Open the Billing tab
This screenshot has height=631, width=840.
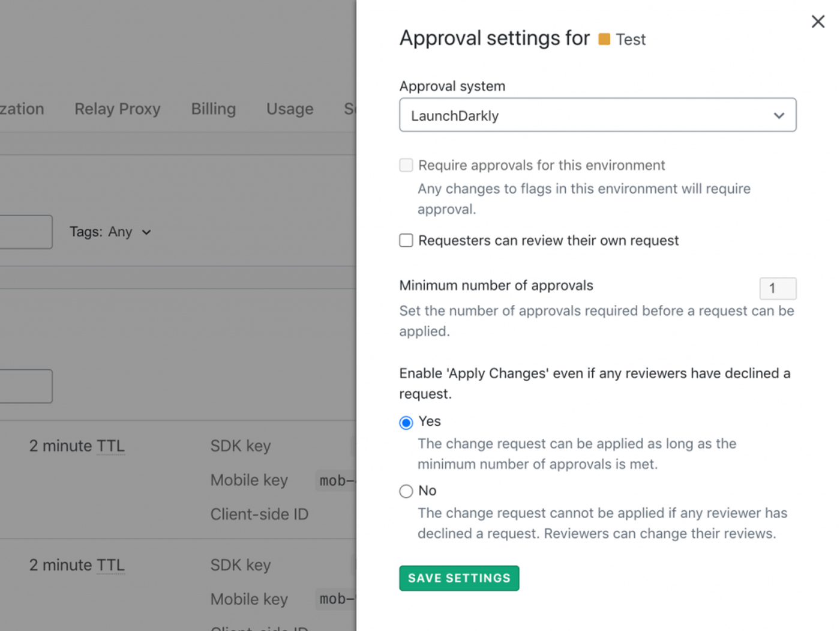point(213,109)
